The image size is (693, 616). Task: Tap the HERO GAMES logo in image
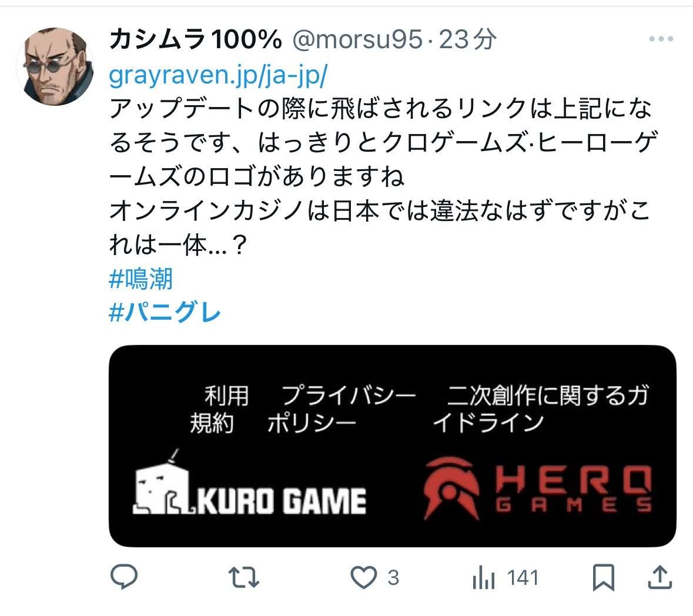(x=537, y=488)
